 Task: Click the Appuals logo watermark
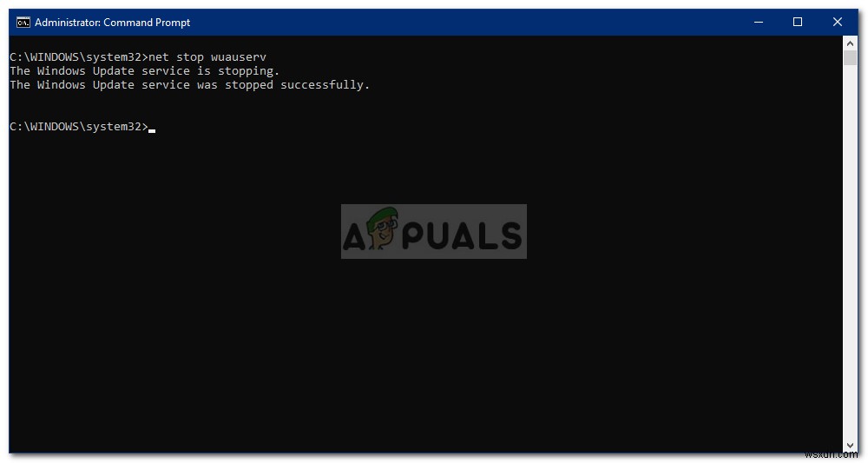[x=434, y=231]
